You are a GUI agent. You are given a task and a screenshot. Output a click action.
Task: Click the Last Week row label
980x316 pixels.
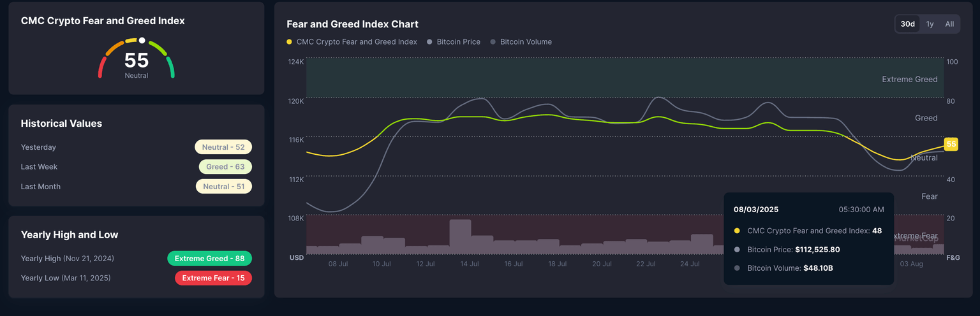click(x=39, y=167)
